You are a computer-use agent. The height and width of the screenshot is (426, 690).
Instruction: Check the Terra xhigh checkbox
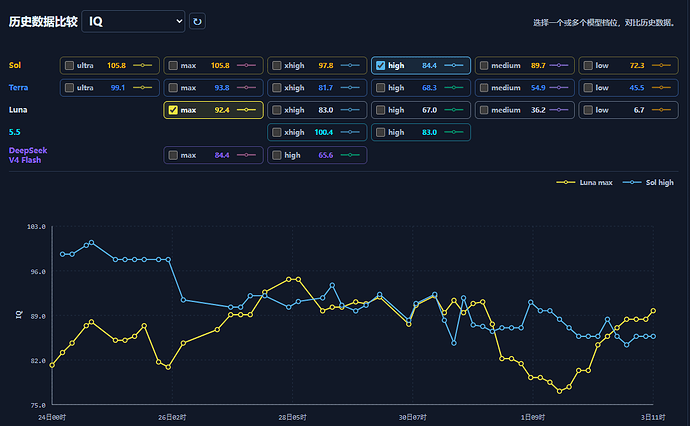(x=276, y=88)
